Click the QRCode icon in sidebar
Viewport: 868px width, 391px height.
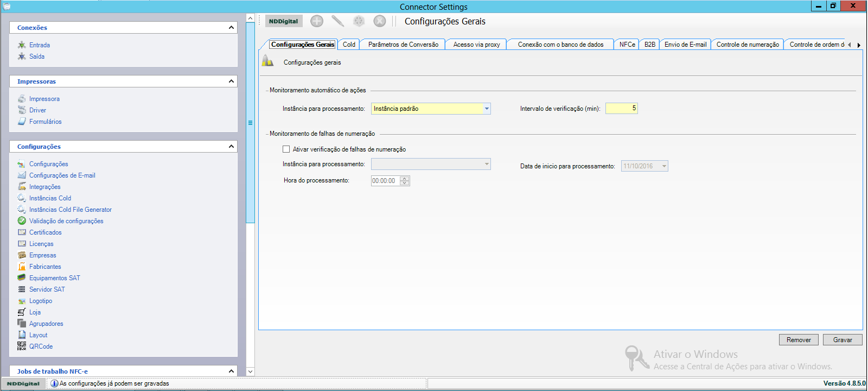pos(22,346)
